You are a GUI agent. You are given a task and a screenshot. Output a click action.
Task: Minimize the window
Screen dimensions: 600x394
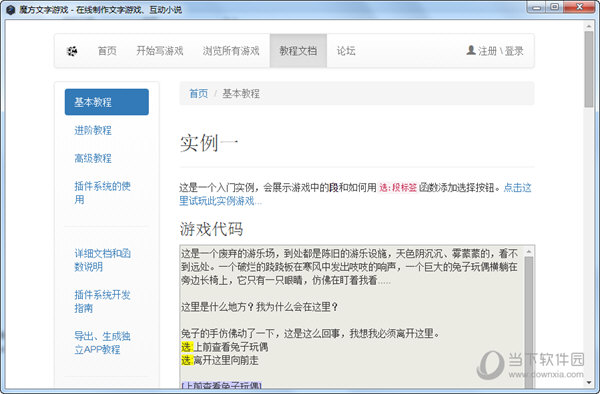click(x=536, y=7)
